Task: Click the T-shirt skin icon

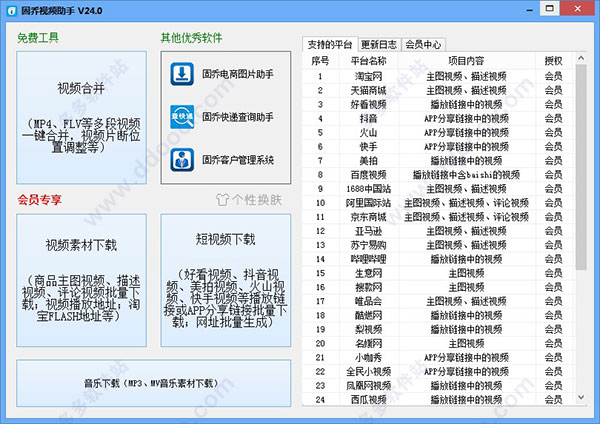Action: [x=222, y=200]
